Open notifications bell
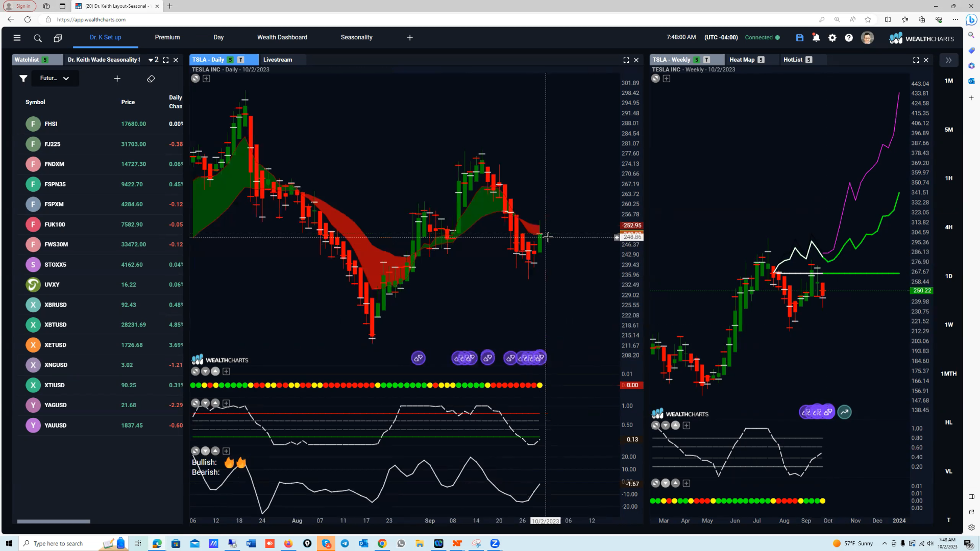980x551 pixels. point(816,38)
